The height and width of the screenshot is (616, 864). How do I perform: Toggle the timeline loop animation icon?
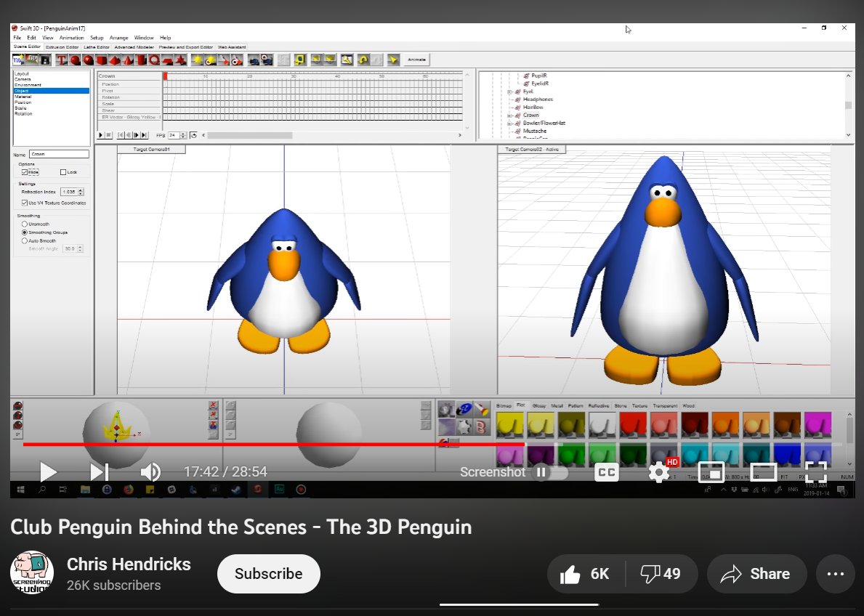point(193,135)
